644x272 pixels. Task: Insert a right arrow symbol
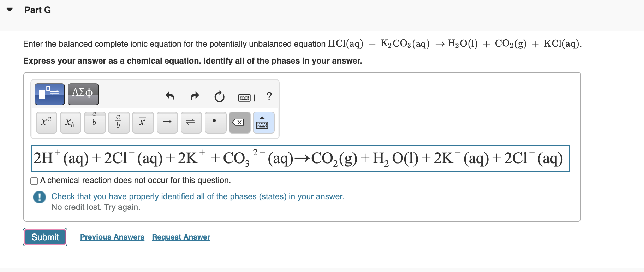(167, 122)
